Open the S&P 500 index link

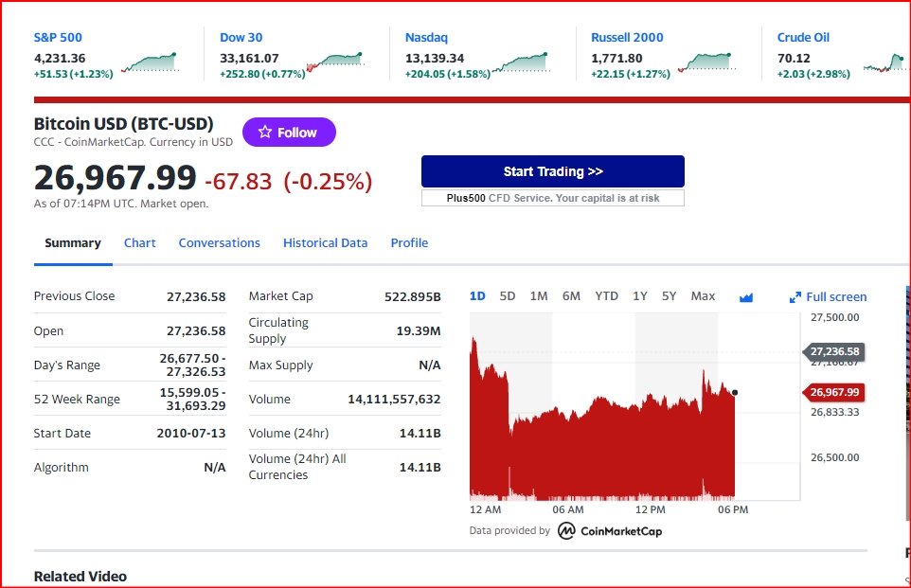[x=58, y=37]
